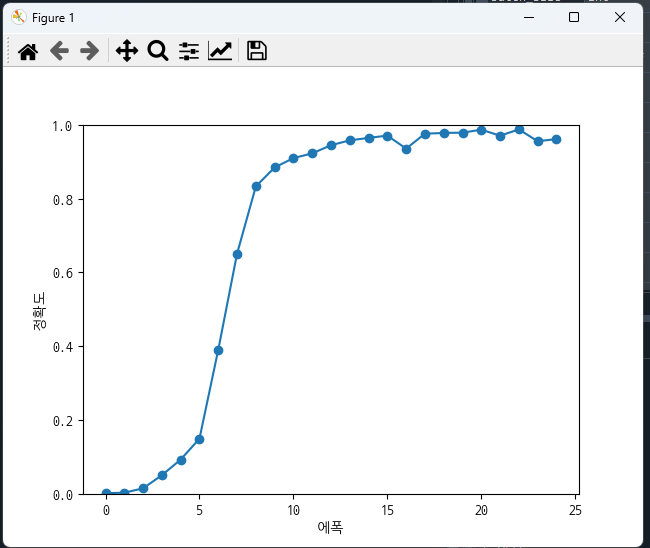The height and width of the screenshot is (548, 650).
Task: Click the data point at epoch 8
Action: 256,187
